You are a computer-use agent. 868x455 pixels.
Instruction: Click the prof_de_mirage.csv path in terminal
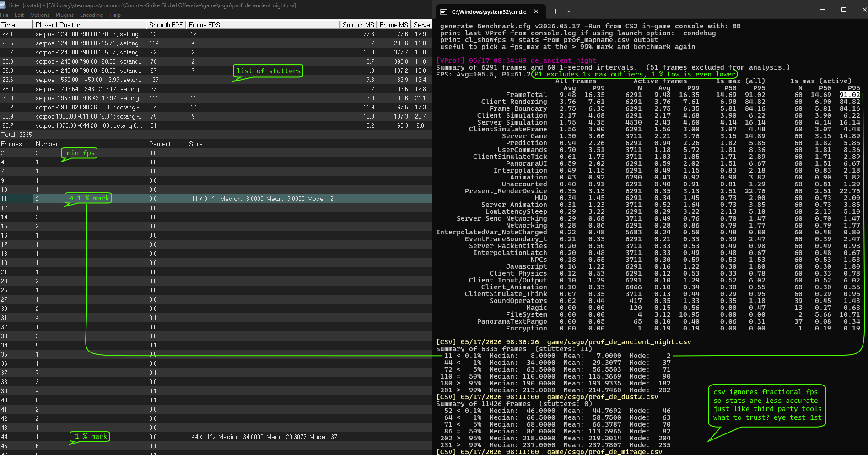[x=604, y=452]
